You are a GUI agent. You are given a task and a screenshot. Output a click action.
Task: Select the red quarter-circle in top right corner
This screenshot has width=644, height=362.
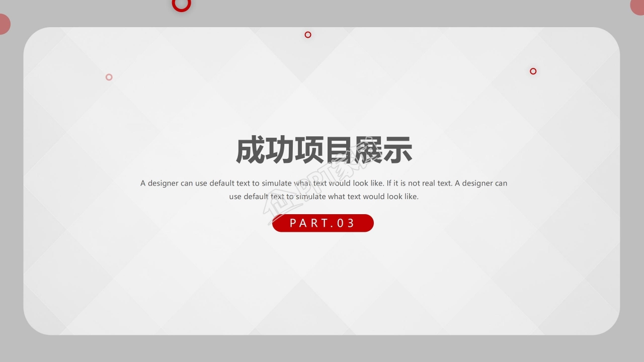(x=639, y=6)
